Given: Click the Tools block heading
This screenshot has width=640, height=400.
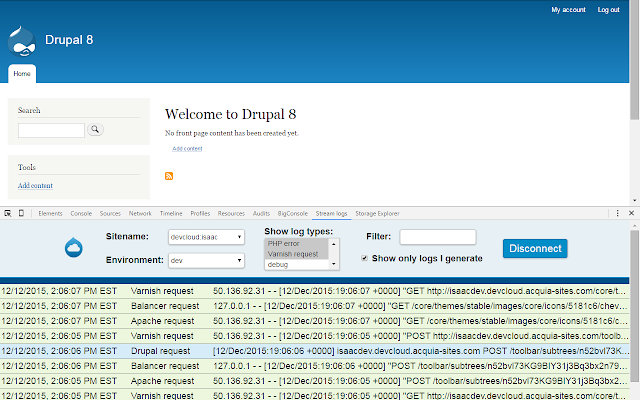Looking at the screenshot, I should tap(27, 167).
